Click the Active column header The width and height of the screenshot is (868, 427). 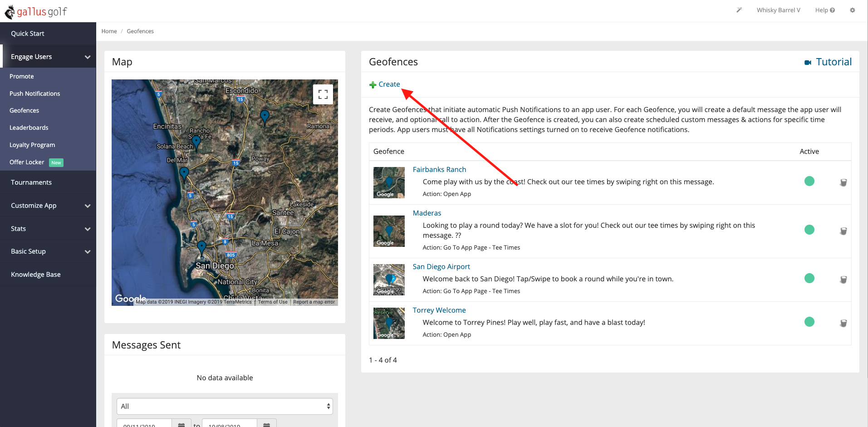tap(809, 152)
